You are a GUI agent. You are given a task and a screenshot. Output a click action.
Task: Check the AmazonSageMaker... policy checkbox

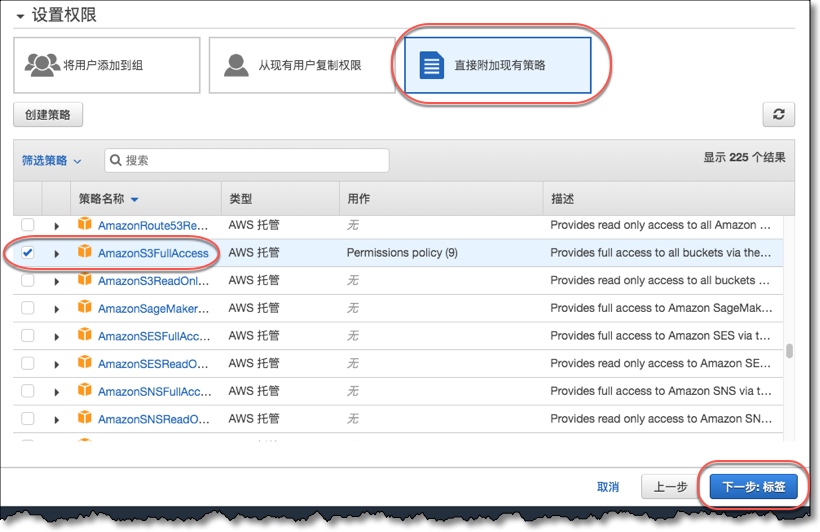(28, 308)
